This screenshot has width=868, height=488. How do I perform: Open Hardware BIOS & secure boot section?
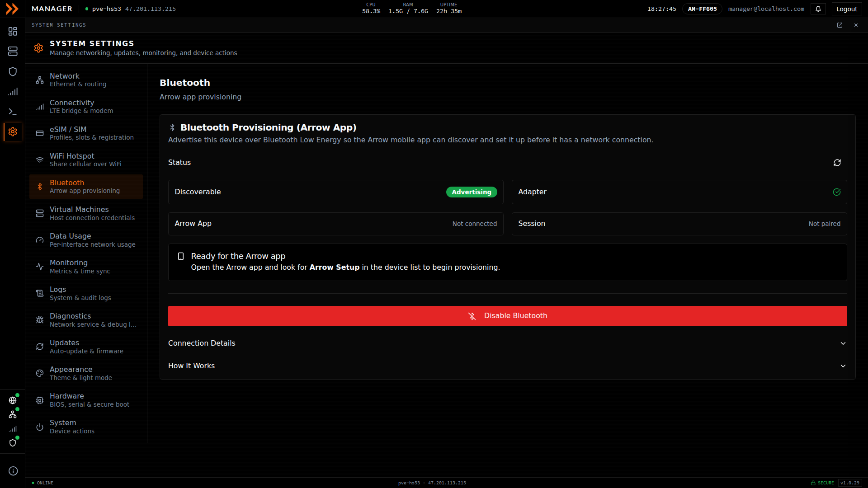click(86, 400)
